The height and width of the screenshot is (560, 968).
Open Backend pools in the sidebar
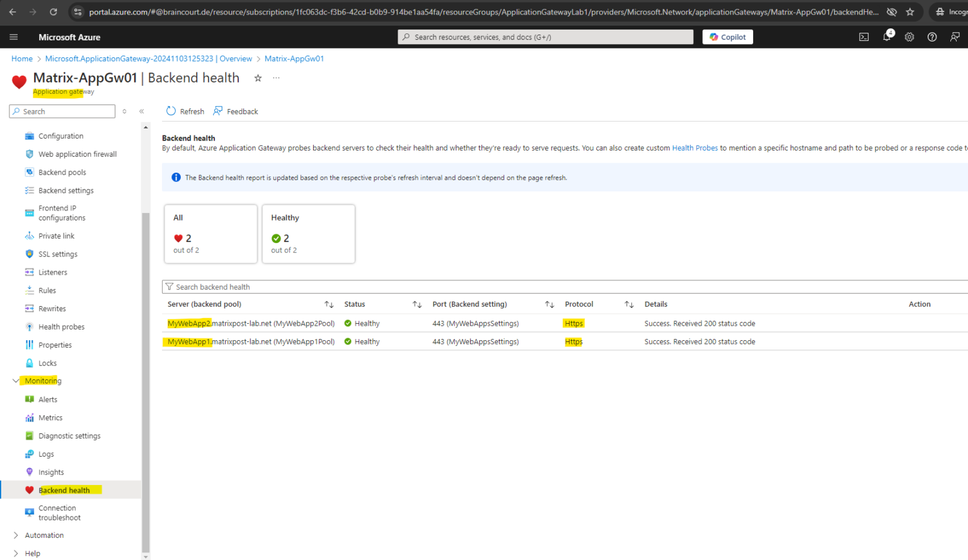(x=60, y=172)
